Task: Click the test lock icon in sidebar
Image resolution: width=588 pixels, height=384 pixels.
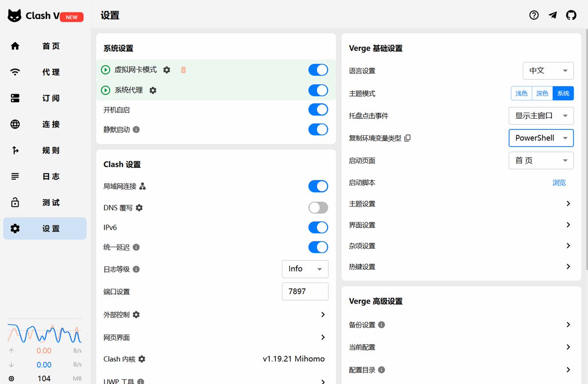Action: tap(15, 203)
